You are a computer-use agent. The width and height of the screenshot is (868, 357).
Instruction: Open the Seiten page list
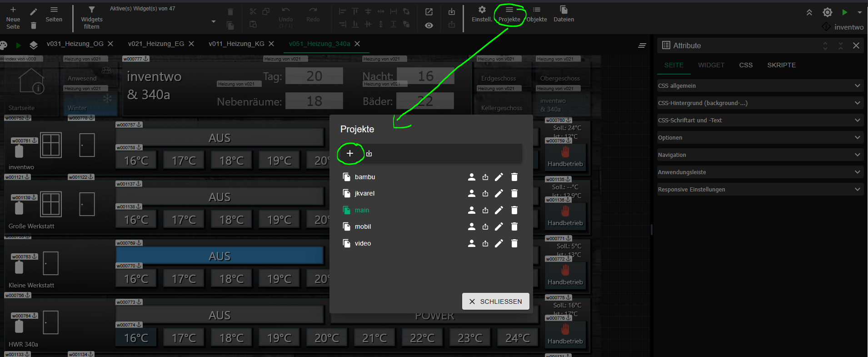pos(54,15)
